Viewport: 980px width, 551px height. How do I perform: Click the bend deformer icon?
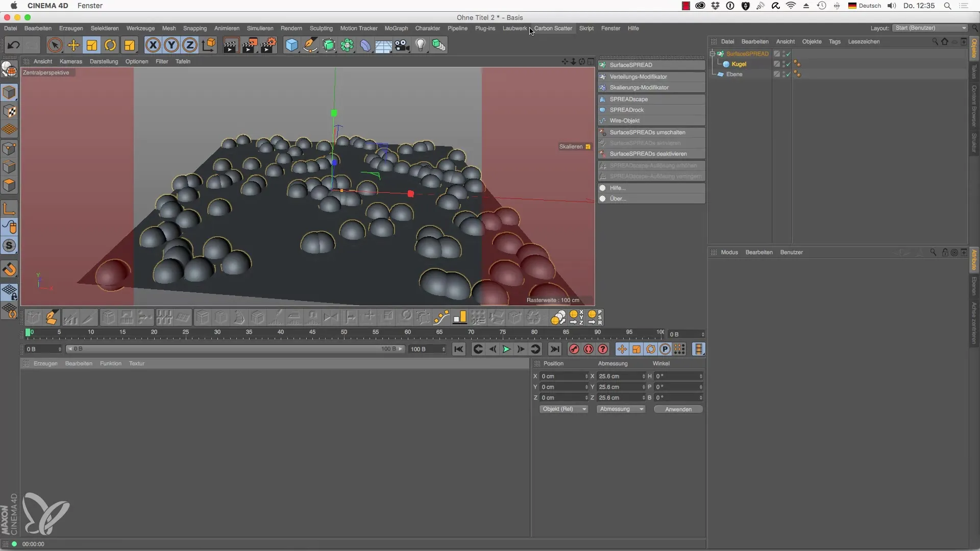click(365, 45)
